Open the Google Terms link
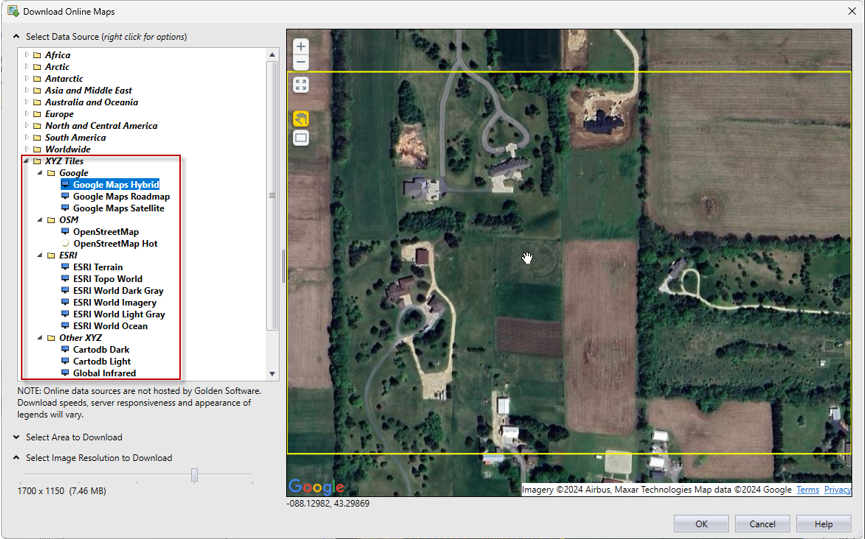This screenshot has width=865, height=539. [807, 490]
